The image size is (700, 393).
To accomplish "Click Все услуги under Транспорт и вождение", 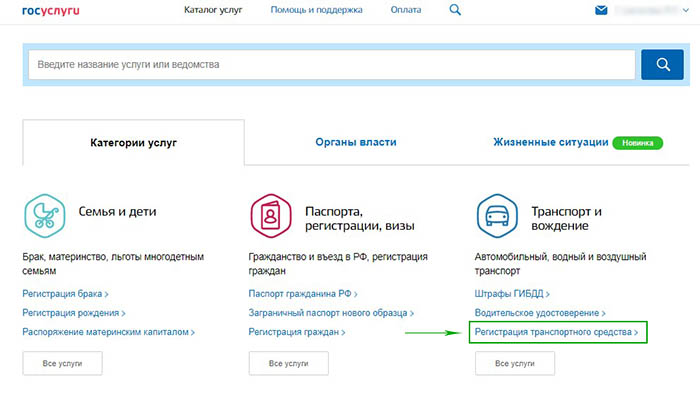I will click(515, 364).
